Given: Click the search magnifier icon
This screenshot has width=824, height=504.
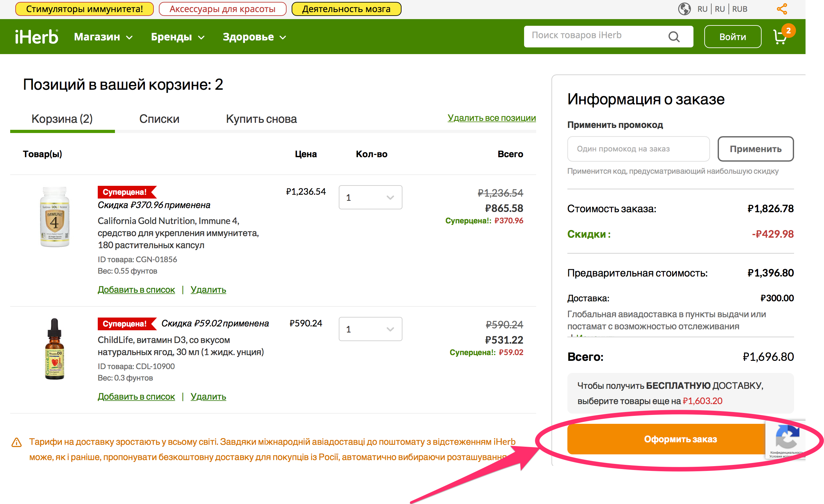Looking at the screenshot, I should (x=674, y=36).
